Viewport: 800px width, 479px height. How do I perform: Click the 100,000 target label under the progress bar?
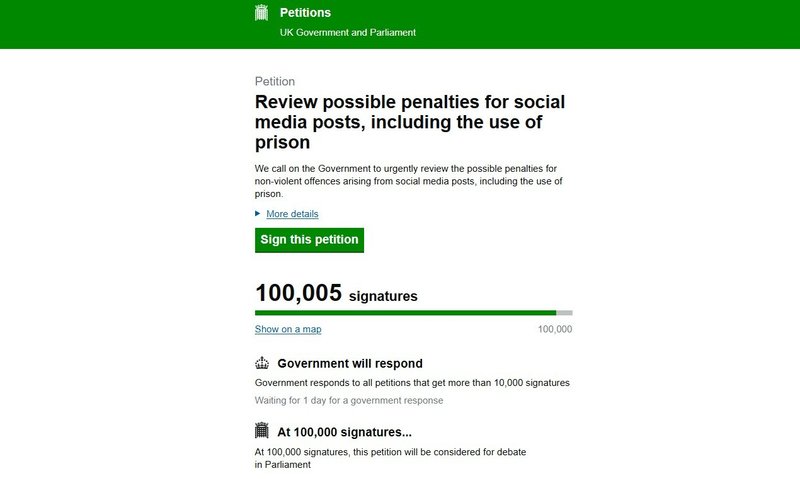[554, 329]
